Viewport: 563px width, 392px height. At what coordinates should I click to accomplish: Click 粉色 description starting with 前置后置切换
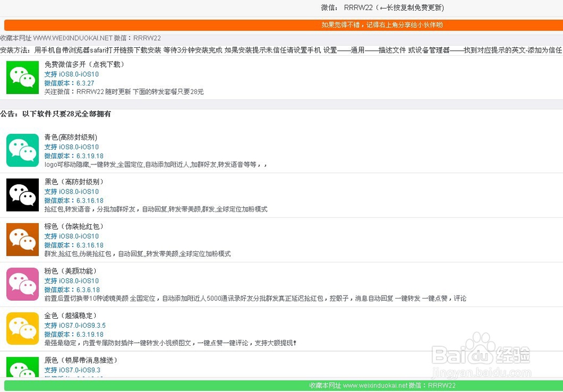point(255,298)
